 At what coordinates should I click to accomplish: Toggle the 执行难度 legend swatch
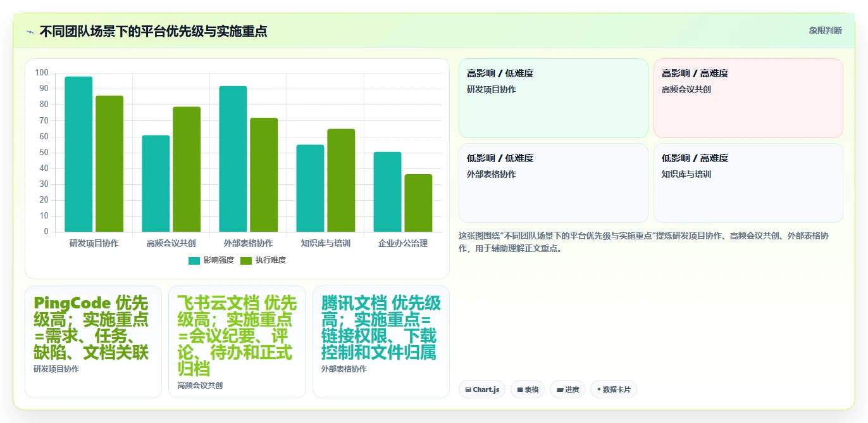point(246,261)
